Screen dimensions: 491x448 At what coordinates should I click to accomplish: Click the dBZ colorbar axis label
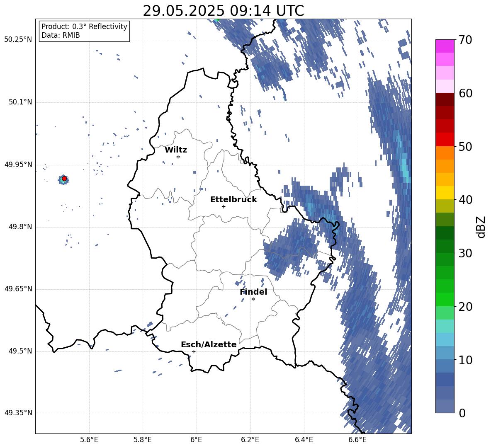tap(481, 227)
